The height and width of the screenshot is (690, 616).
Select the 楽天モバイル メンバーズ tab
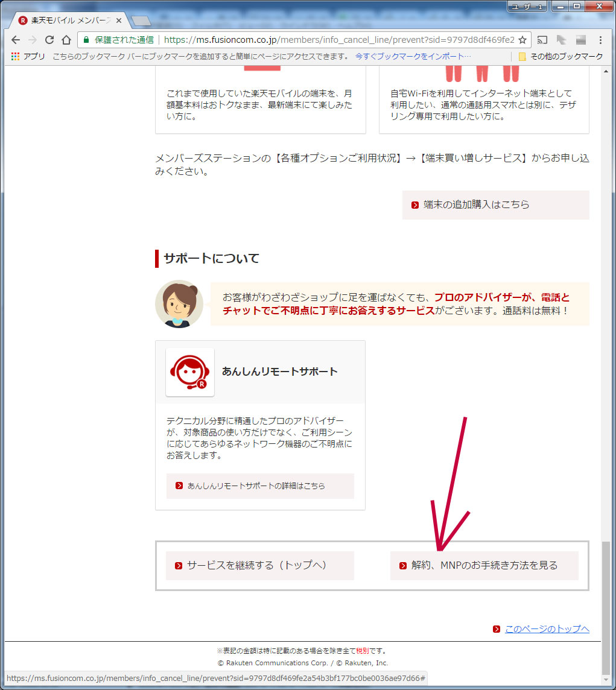[66, 21]
